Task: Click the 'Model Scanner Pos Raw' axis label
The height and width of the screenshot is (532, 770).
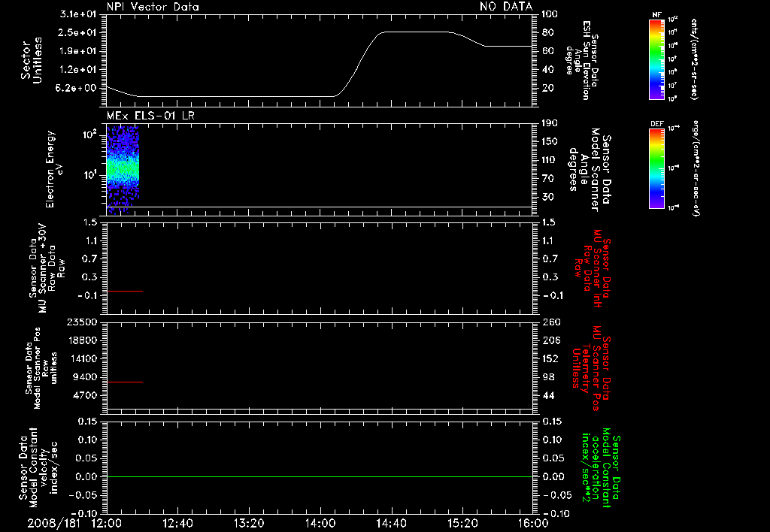Action: (x=41, y=368)
